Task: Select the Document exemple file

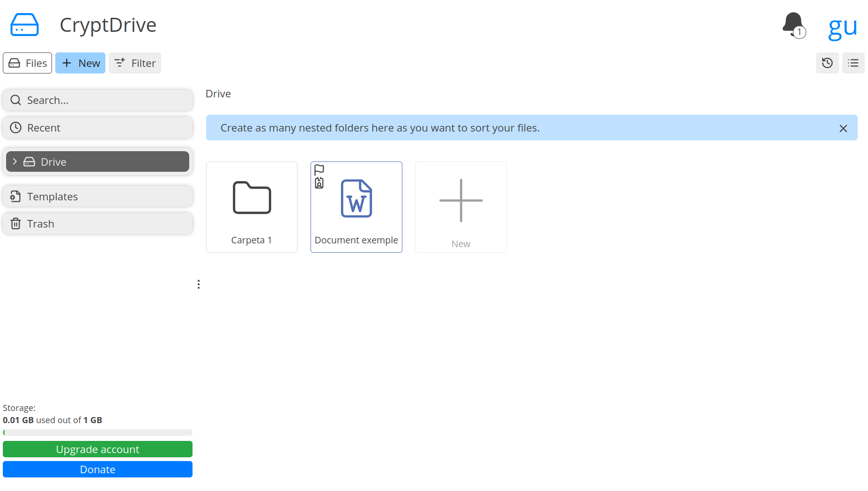Action: tap(356, 207)
